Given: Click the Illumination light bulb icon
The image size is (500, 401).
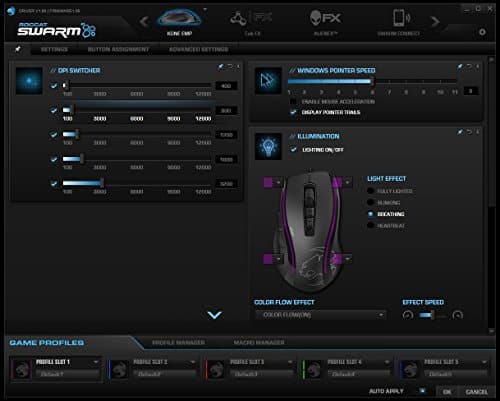Looking at the screenshot, I should coord(268,146).
